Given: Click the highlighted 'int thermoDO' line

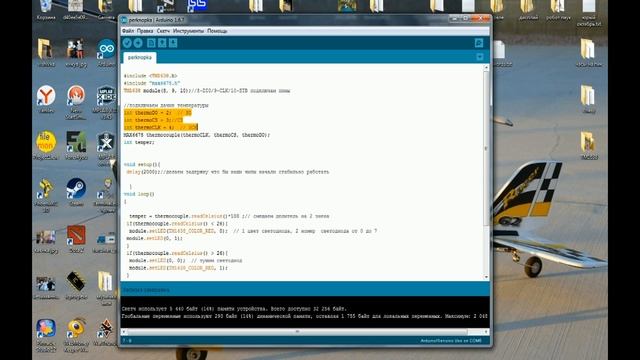Looking at the screenshot, I should (158, 113).
